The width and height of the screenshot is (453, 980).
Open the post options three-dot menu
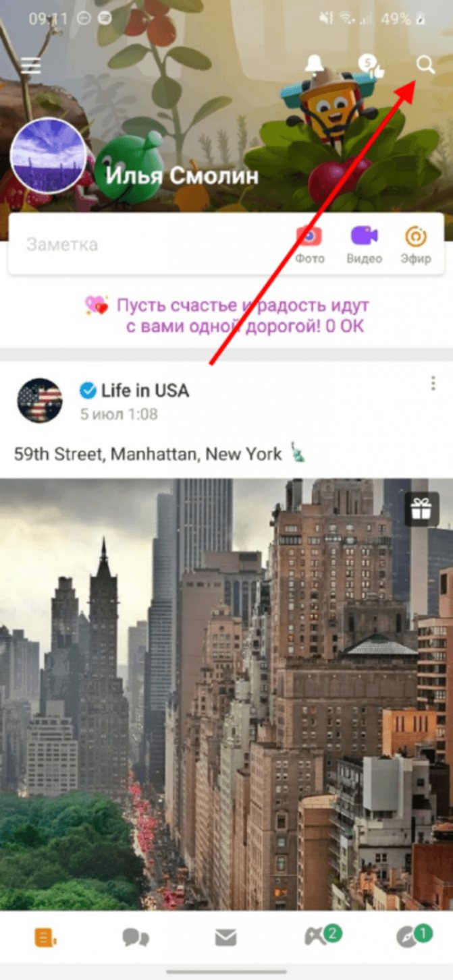click(433, 384)
